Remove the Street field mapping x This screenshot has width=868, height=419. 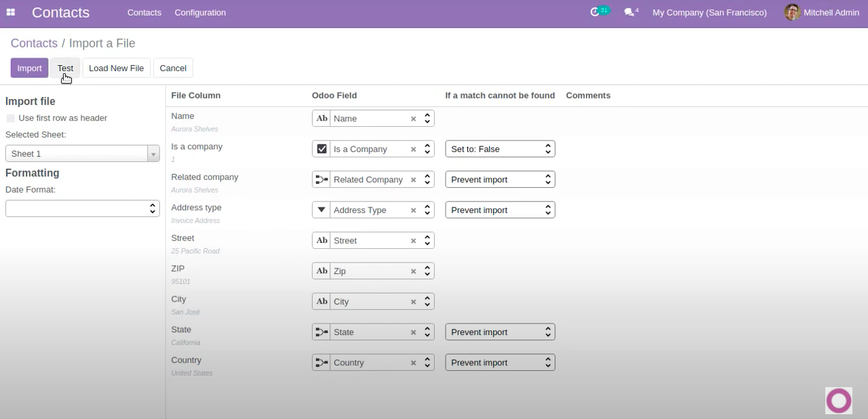click(413, 241)
